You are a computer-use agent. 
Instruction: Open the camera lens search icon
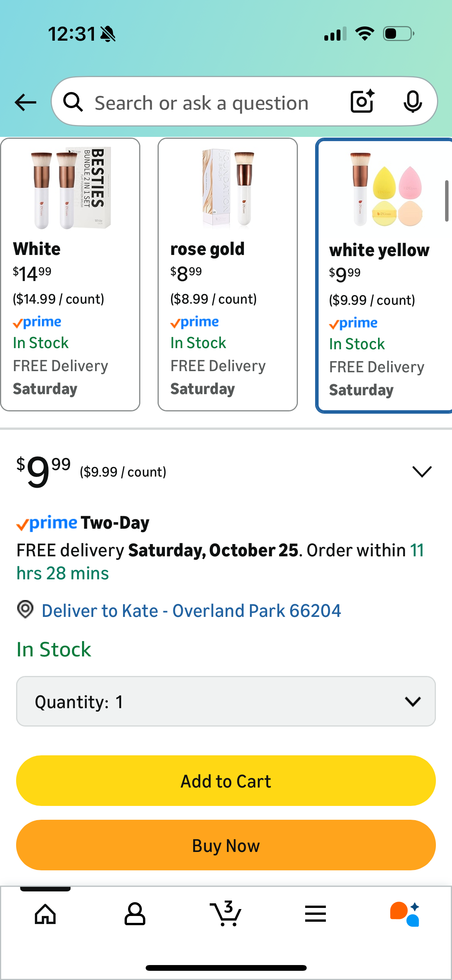click(x=362, y=102)
